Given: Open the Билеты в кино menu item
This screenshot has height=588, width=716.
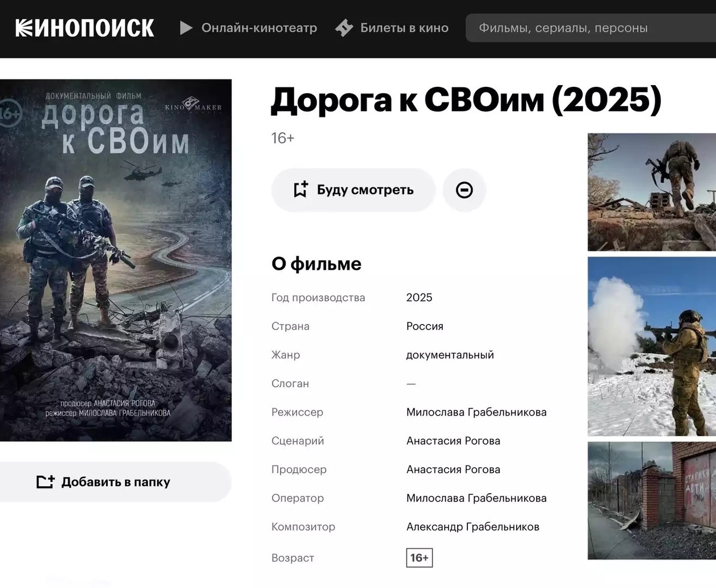Looking at the screenshot, I should (x=404, y=28).
